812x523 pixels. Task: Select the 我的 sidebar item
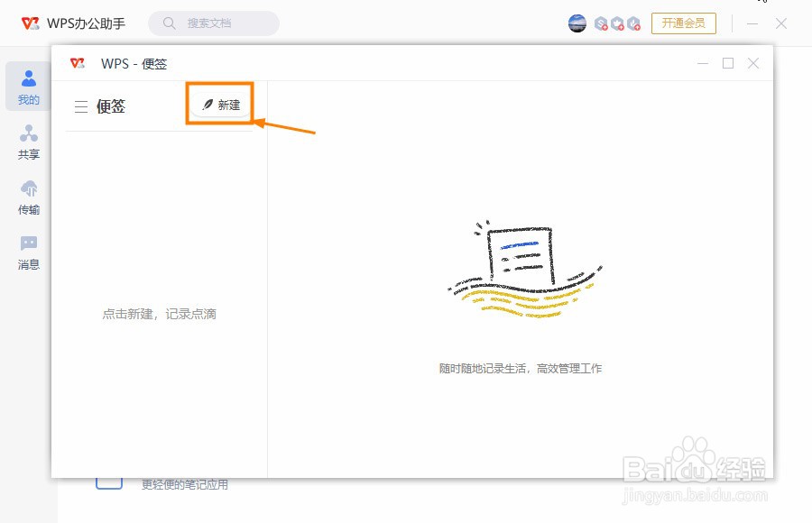[x=29, y=87]
